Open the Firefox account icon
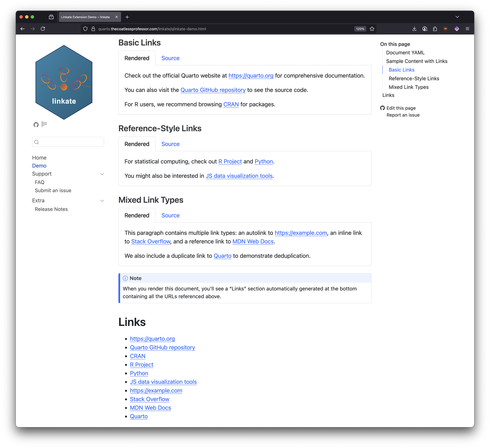 pos(425,29)
